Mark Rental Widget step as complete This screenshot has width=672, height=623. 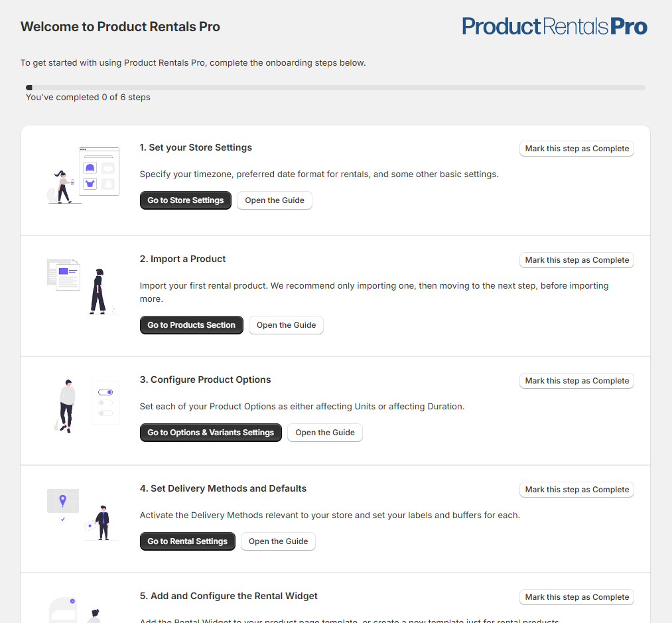click(576, 597)
